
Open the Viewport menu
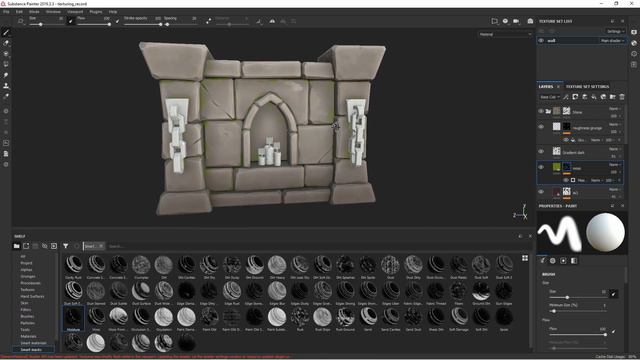[75, 12]
